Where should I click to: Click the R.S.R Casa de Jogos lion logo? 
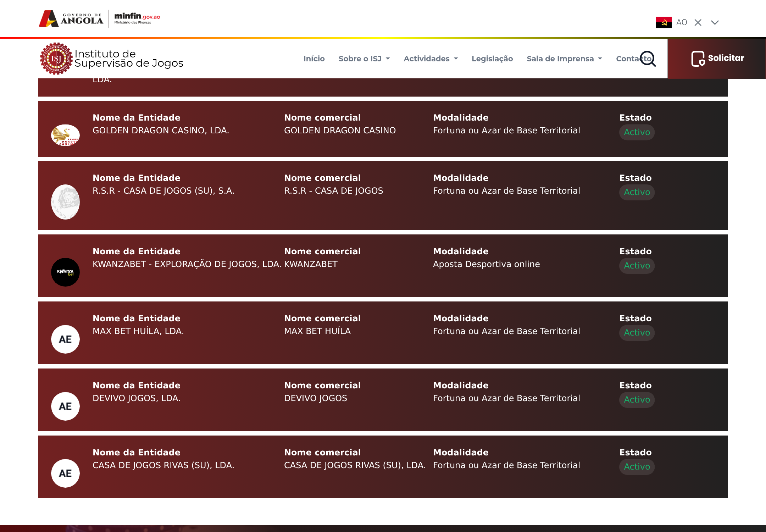click(65, 202)
